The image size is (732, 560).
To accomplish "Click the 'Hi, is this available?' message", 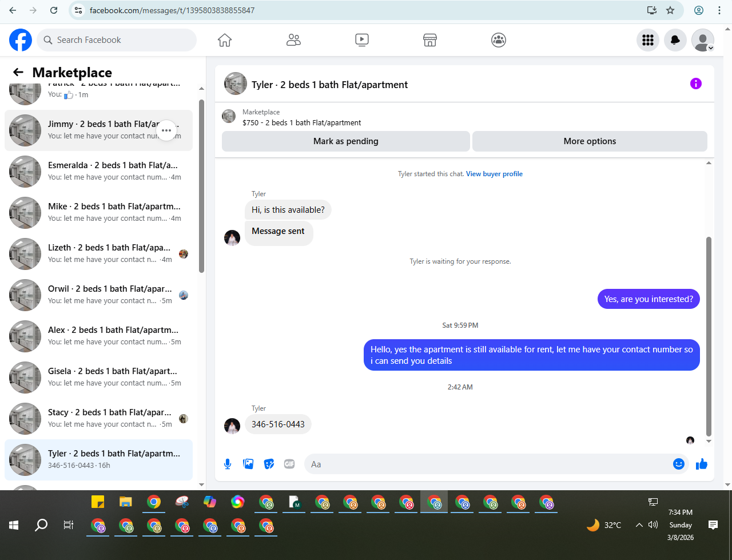I will tap(288, 210).
